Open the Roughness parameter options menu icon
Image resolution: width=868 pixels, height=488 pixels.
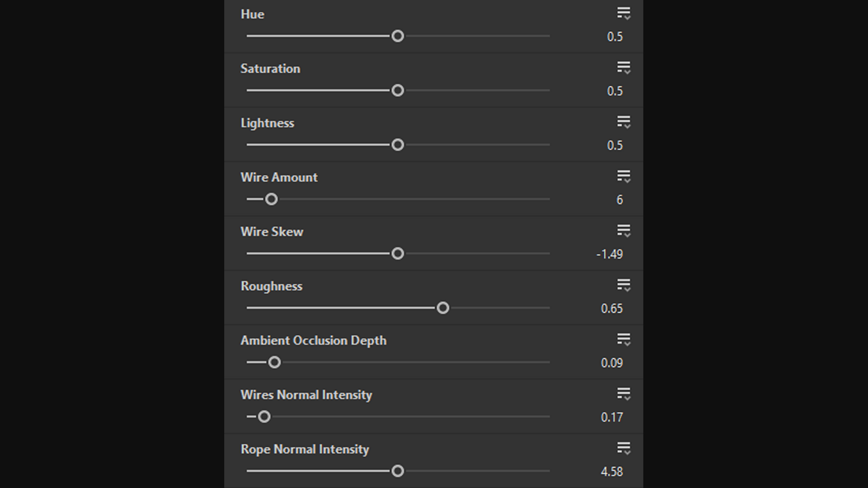pos(623,285)
